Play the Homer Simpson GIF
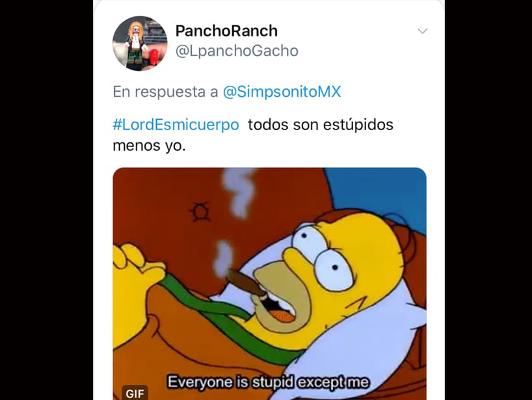The image size is (532, 400). [269, 284]
